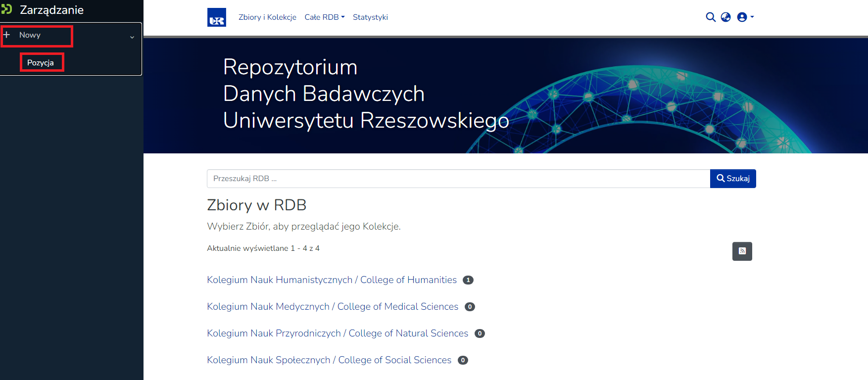Click the Zbiory w RDB heading
Screen dimensions: 868x380
tap(257, 205)
